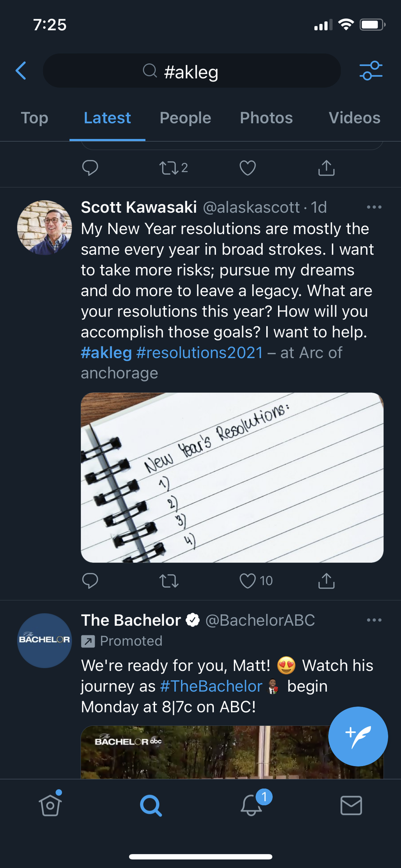Open more options on Scott Kawasaki's tweet
This screenshot has width=401, height=868.
point(374,207)
